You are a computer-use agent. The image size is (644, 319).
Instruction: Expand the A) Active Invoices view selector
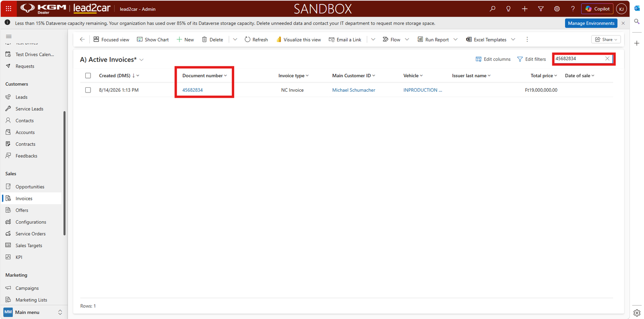point(142,60)
